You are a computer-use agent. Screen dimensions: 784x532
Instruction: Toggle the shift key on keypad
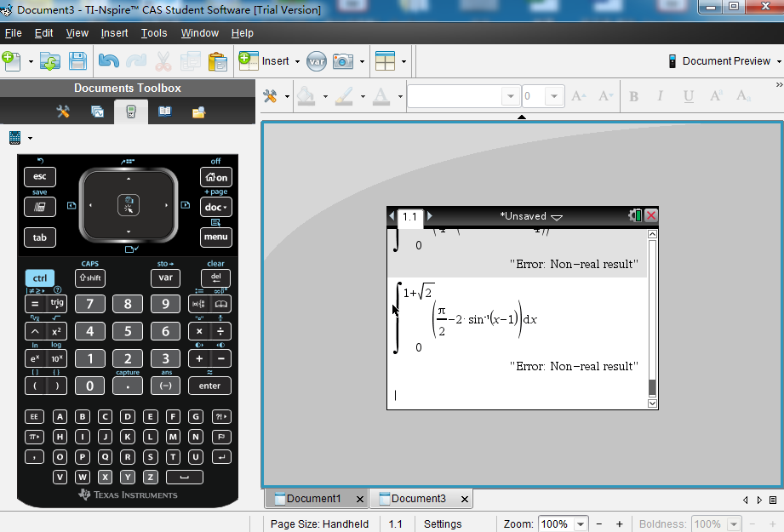point(90,278)
